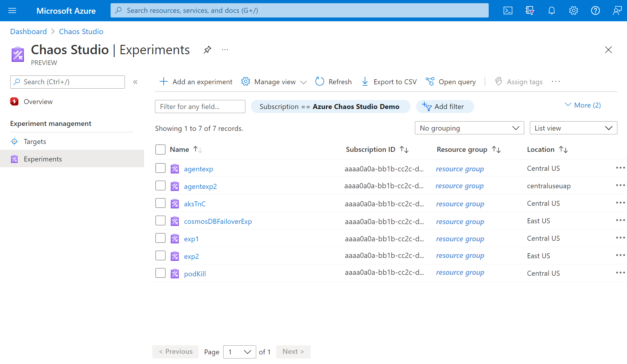The height and width of the screenshot is (364, 627).
Task: Toggle the select all experiments checkbox
Action: point(160,149)
